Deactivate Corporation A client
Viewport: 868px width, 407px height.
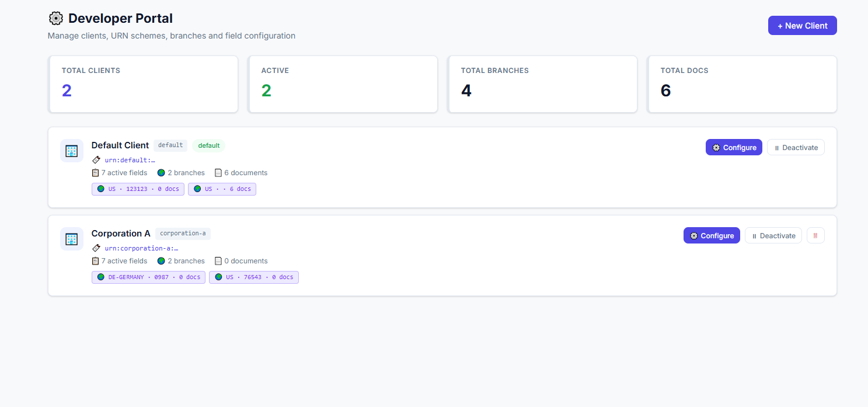pos(773,235)
